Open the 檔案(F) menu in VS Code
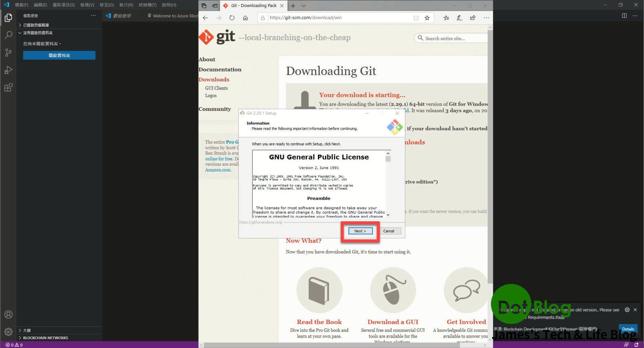The width and height of the screenshot is (644, 348). [21, 5]
